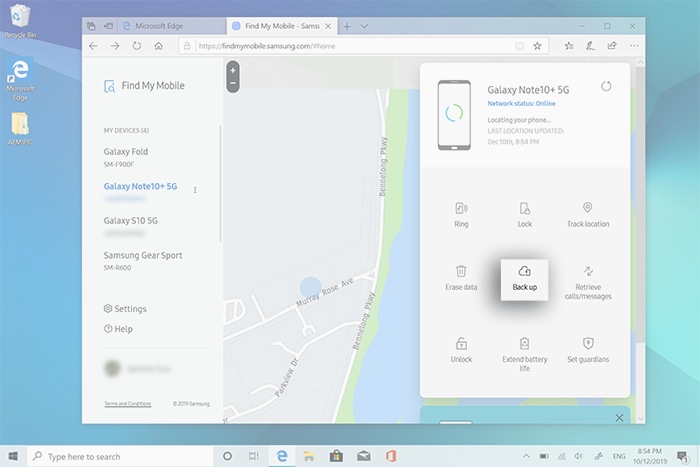Select Galaxy S10 5G device
Screen dimensions: 700x467
click(131, 226)
